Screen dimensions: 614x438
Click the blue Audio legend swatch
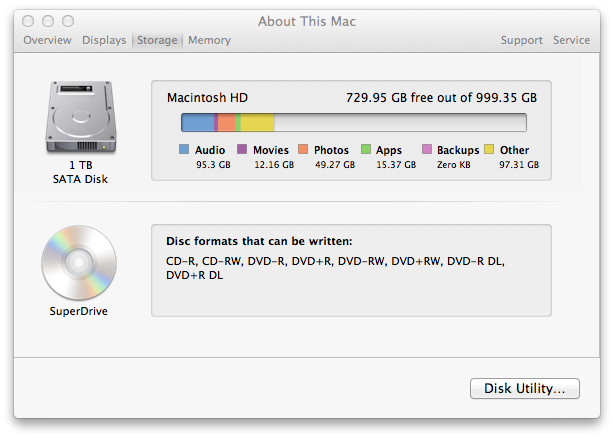tap(184, 150)
